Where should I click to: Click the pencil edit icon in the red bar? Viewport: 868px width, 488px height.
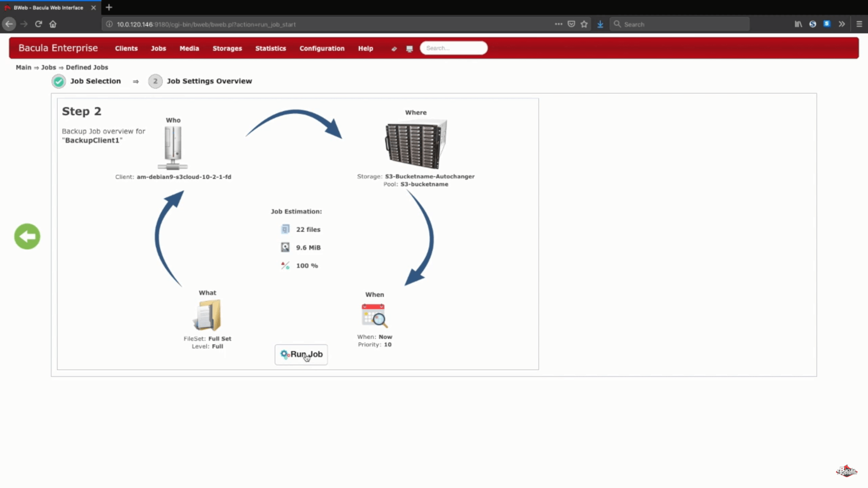point(394,49)
